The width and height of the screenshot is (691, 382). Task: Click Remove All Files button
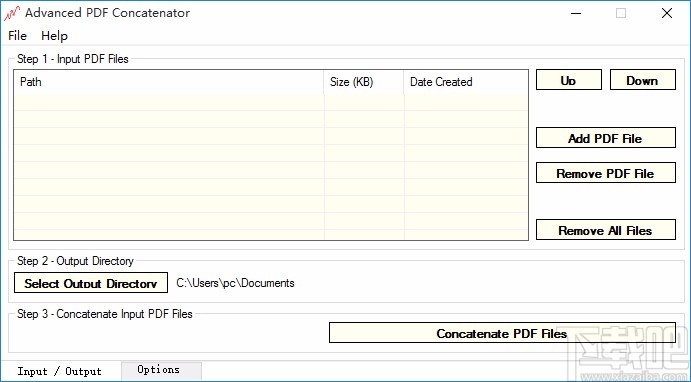point(606,230)
